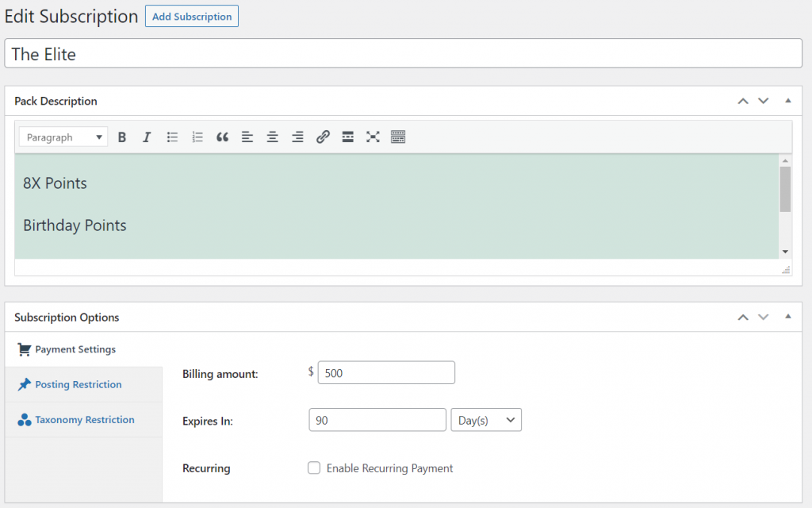This screenshot has width=812, height=508.
Task: Insert a numbered list
Action: (x=197, y=137)
